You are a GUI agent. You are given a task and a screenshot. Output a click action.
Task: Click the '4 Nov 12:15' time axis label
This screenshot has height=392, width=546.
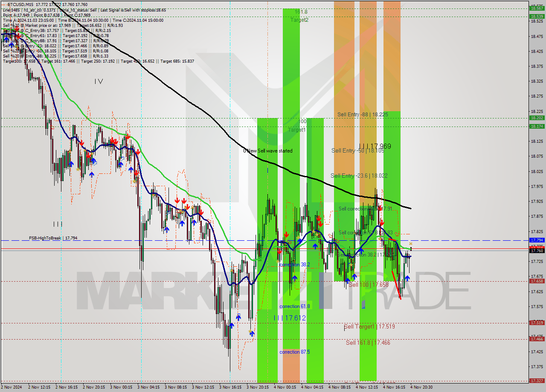[367, 387]
